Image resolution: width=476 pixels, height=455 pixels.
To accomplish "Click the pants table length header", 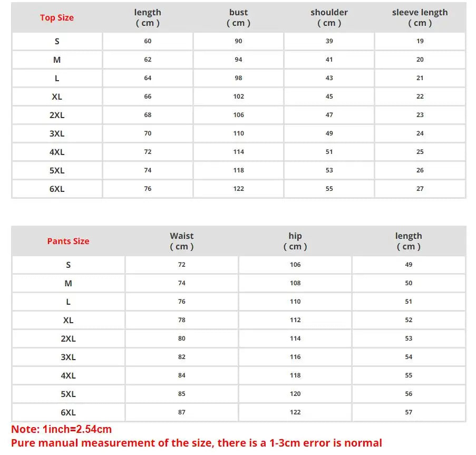I will (x=409, y=241).
